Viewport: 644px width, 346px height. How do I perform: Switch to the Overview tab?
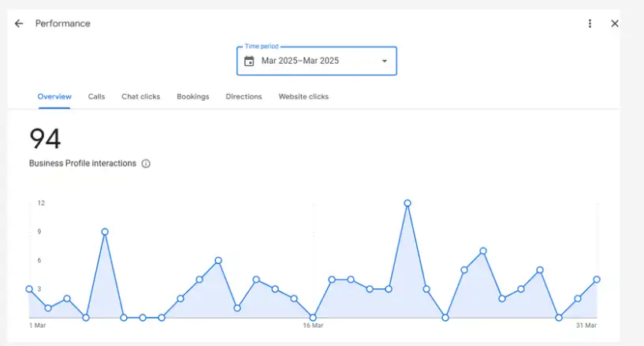coord(54,97)
